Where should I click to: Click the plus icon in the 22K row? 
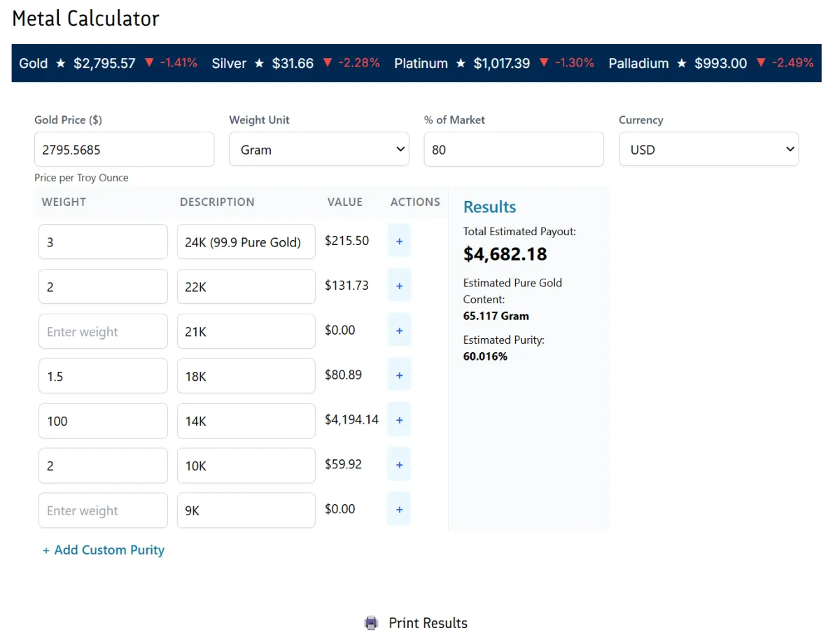coord(399,286)
